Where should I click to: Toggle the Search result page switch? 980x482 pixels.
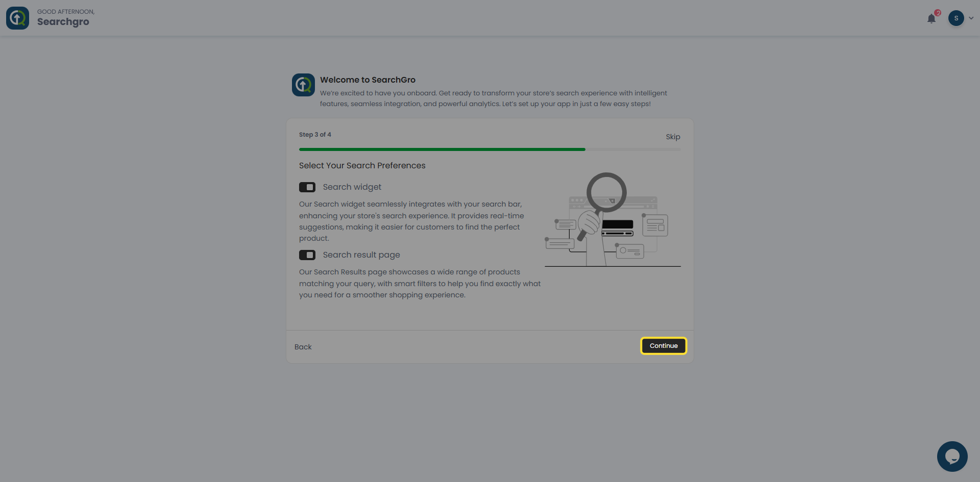click(x=307, y=255)
